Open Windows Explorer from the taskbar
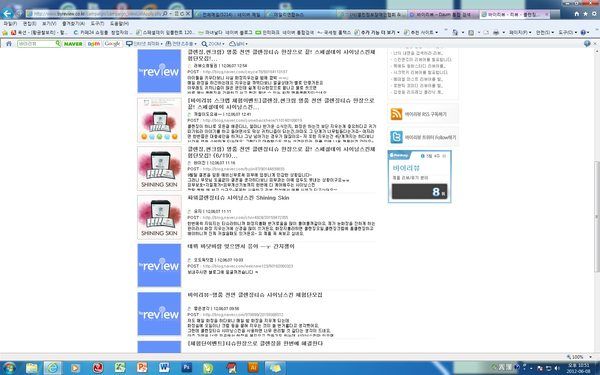Screen dimensions: 600x375 pyautogui.click(x=32, y=368)
